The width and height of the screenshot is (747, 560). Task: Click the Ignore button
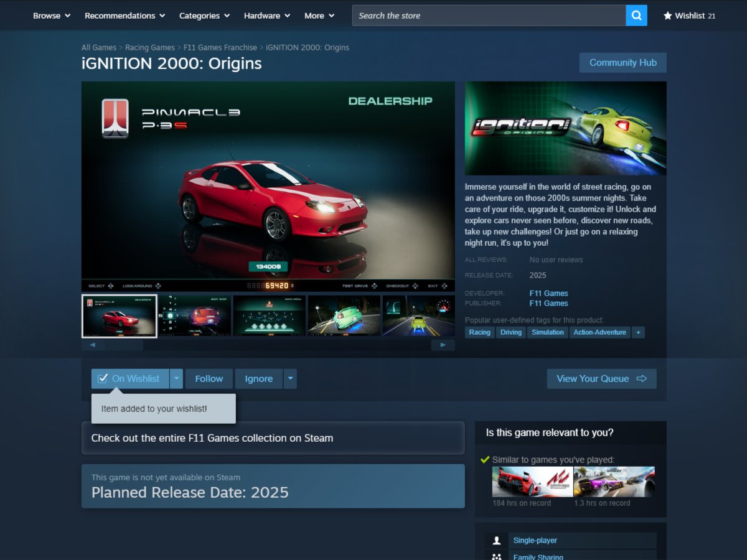(259, 378)
